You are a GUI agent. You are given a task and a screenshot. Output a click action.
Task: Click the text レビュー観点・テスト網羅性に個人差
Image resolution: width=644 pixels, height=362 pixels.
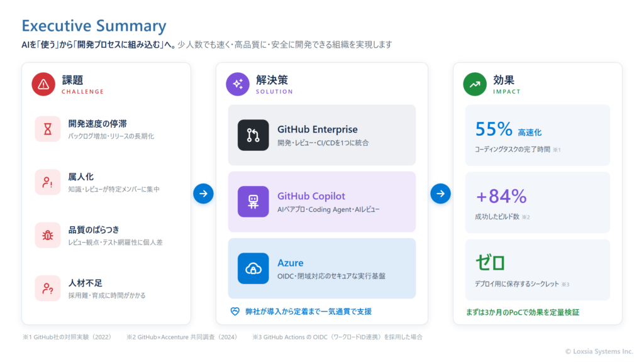point(116,243)
